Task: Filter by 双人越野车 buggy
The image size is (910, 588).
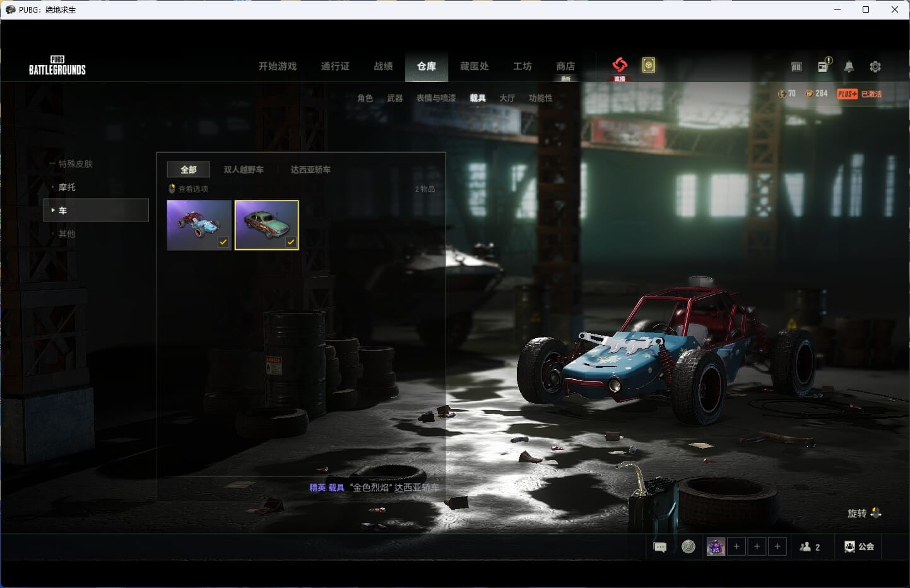Action: pos(244,170)
